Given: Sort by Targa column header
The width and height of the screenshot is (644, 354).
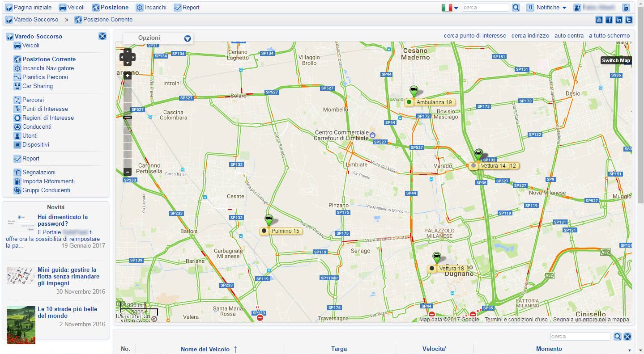Looking at the screenshot, I should [x=339, y=349].
